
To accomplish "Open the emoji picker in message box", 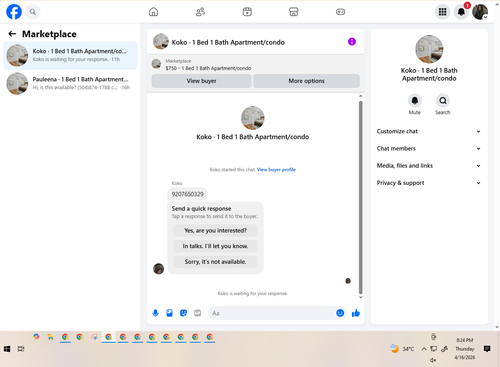I will [x=340, y=313].
